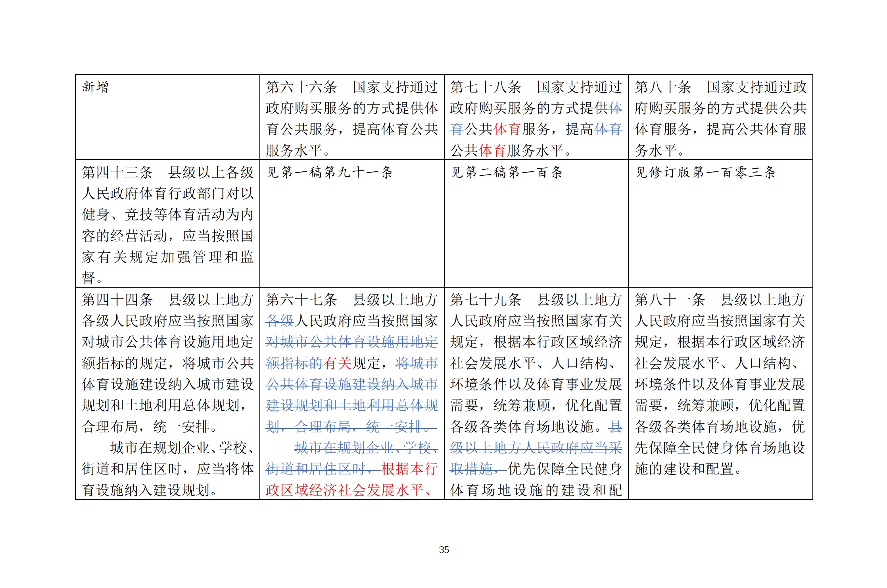
Task: Click '见第一稿第九十一条' reference text
Action: 330,172
